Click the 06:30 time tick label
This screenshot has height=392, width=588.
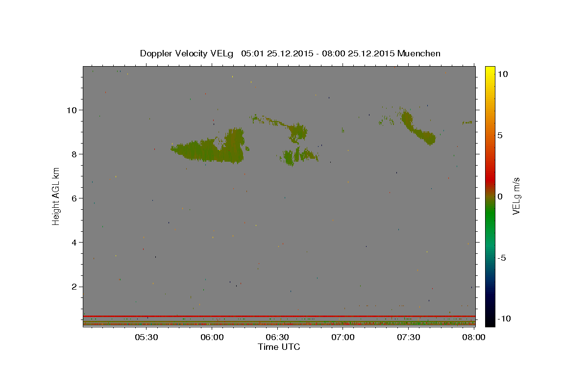[x=278, y=337]
